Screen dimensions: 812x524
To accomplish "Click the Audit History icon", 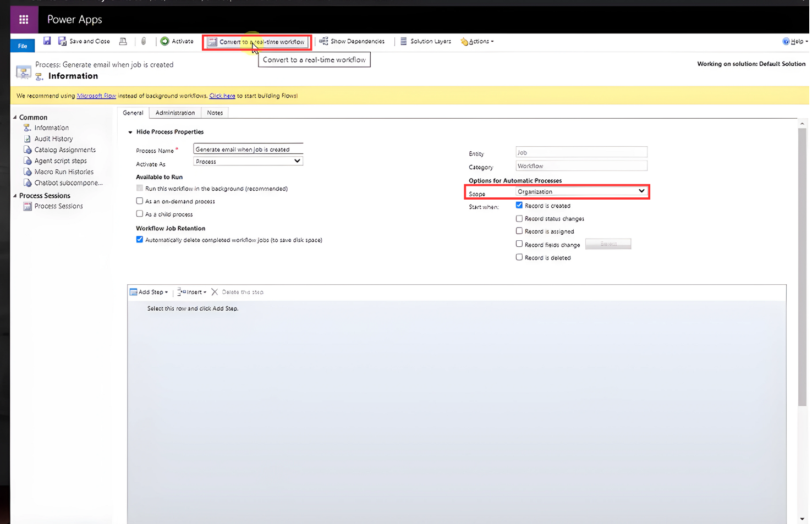I will point(28,139).
